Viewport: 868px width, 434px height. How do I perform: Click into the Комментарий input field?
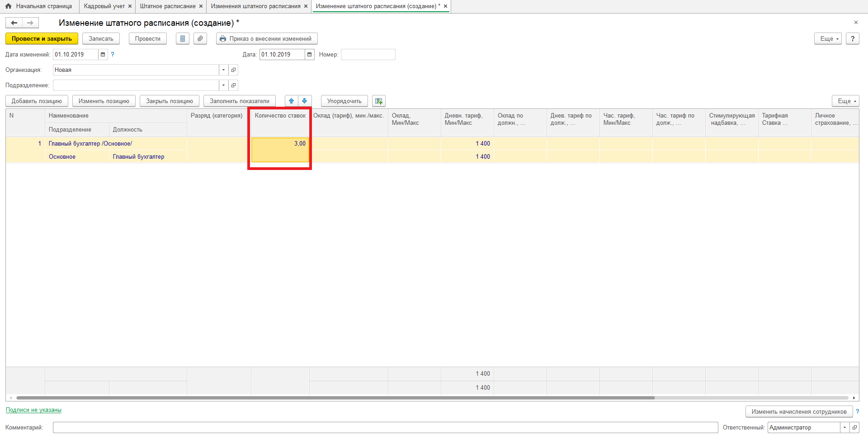pos(384,427)
